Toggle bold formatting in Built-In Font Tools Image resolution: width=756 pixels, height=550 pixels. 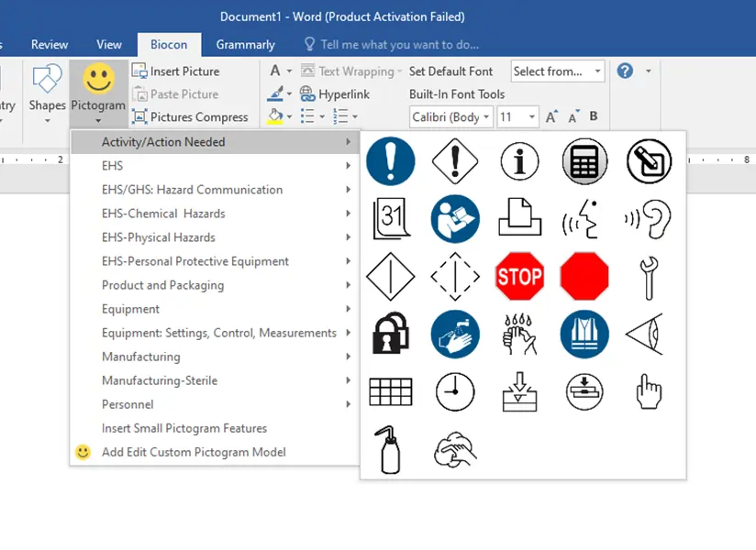[594, 117]
